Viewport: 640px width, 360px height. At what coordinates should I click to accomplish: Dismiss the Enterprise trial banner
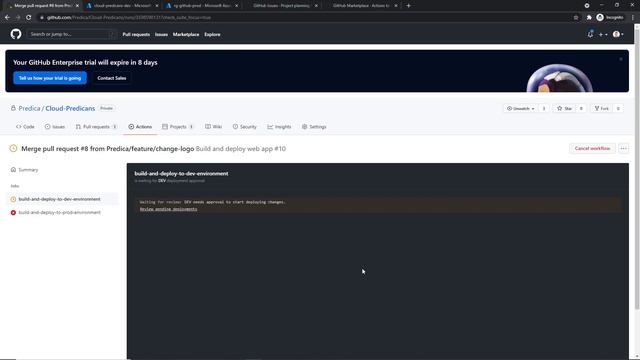point(621,59)
